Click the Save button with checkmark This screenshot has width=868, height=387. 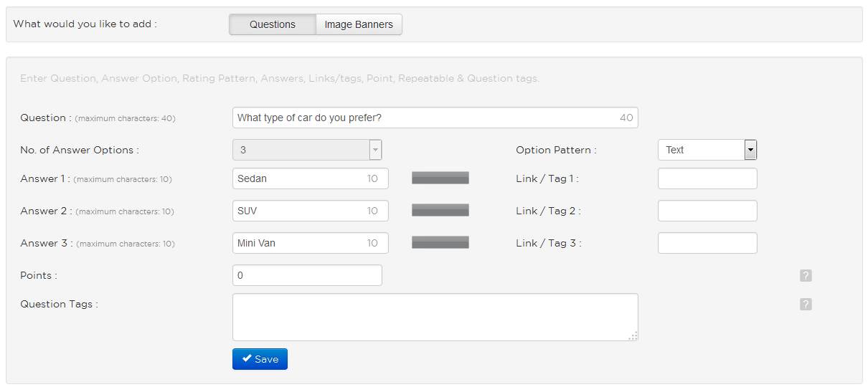click(260, 359)
